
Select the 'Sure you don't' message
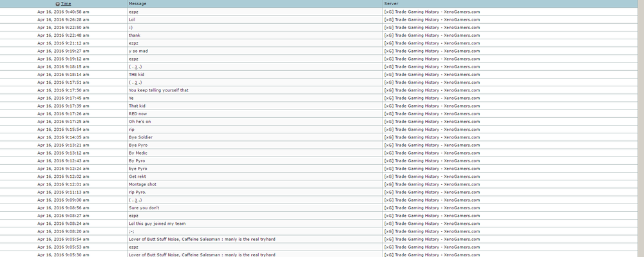coord(144,208)
